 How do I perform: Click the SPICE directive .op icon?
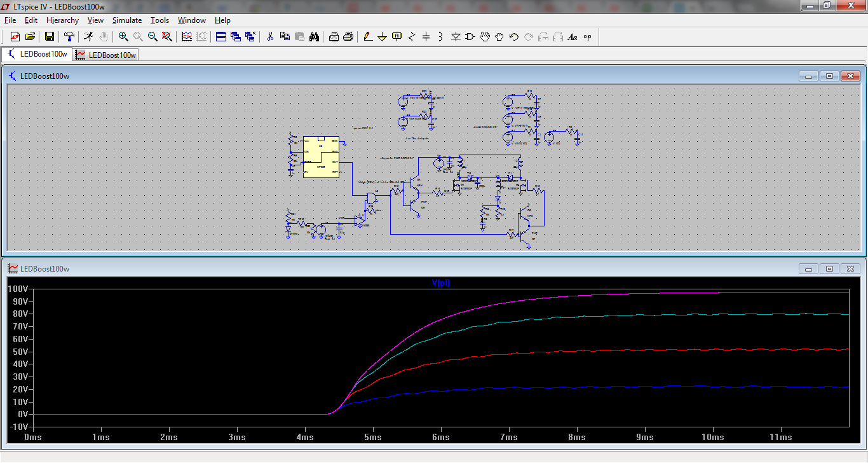click(x=587, y=37)
